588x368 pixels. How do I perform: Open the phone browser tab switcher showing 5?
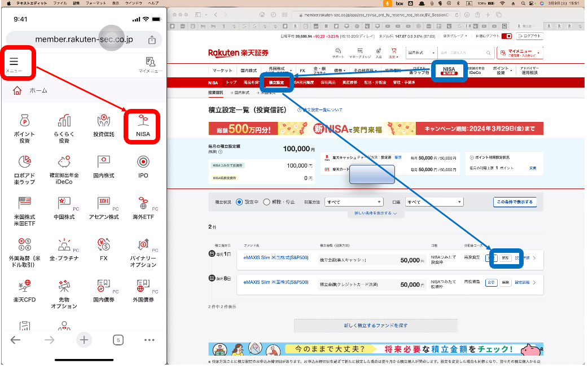118,340
